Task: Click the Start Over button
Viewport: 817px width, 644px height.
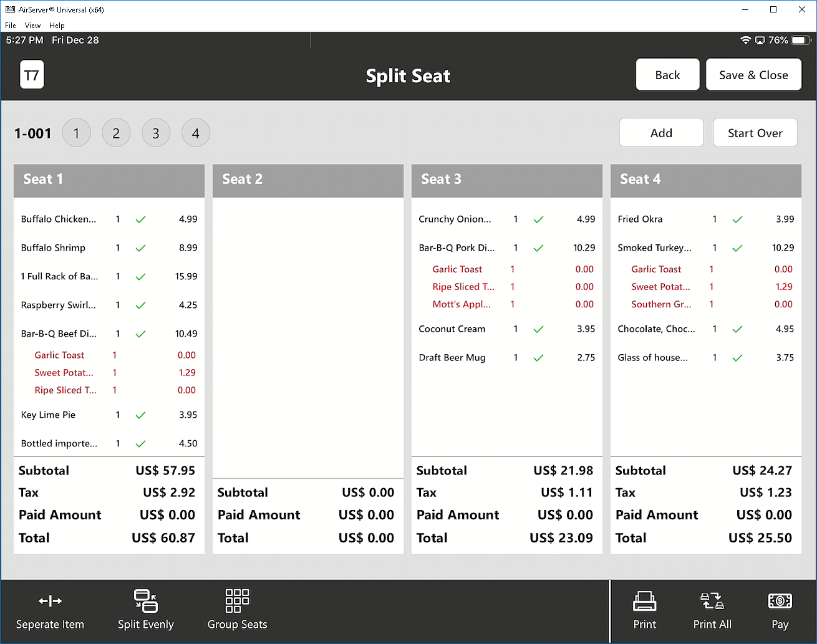Action: [x=755, y=133]
